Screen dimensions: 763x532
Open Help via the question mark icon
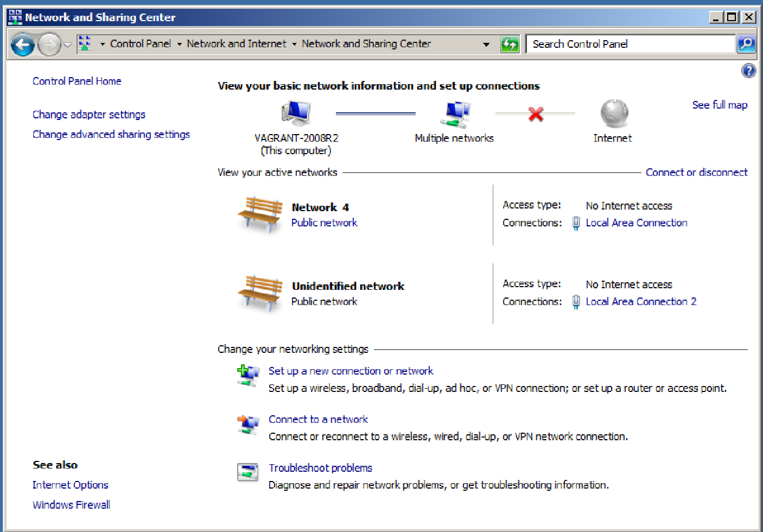748,71
